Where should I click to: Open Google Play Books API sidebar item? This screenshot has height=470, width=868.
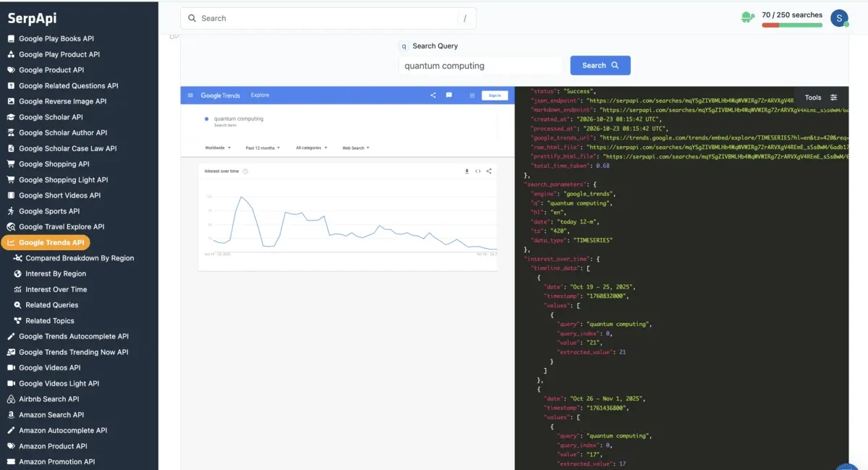50,38
